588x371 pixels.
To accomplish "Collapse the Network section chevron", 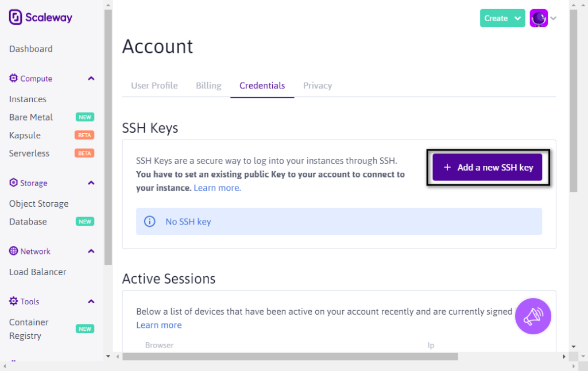I will (91, 251).
